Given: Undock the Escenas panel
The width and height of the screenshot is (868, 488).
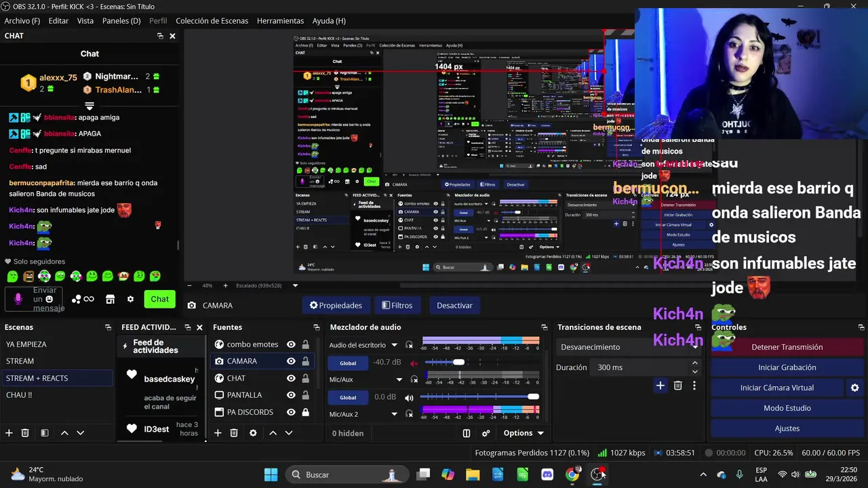Looking at the screenshot, I should click(x=108, y=327).
